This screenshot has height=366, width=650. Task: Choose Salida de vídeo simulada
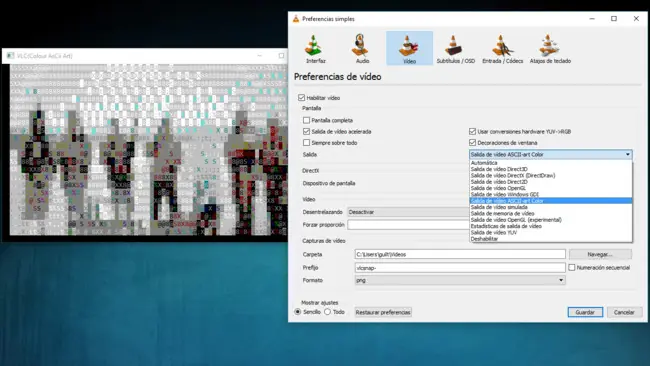click(x=551, y=207)
